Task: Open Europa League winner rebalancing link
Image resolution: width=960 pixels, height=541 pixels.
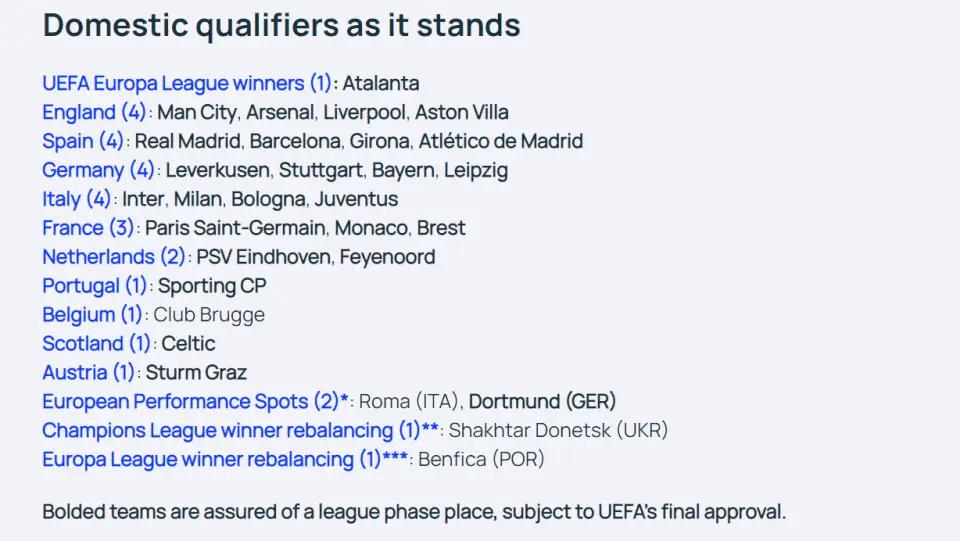Action: [x=225, y=459]
